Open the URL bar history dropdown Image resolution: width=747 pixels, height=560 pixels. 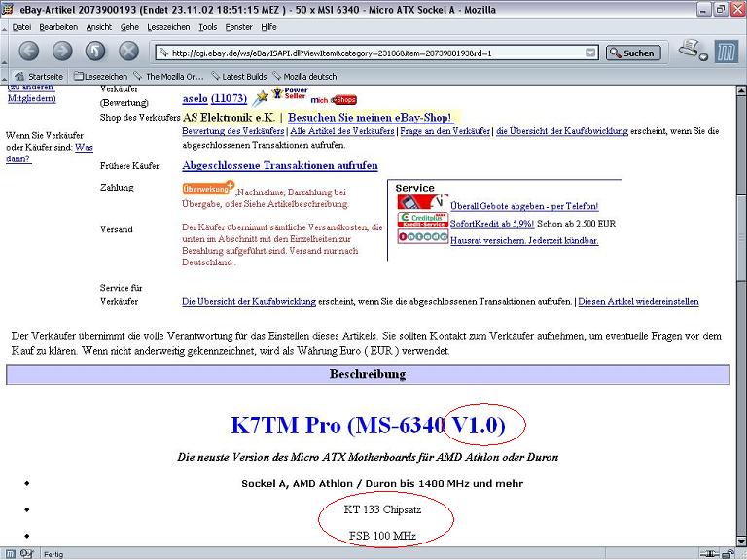(590, 52)
